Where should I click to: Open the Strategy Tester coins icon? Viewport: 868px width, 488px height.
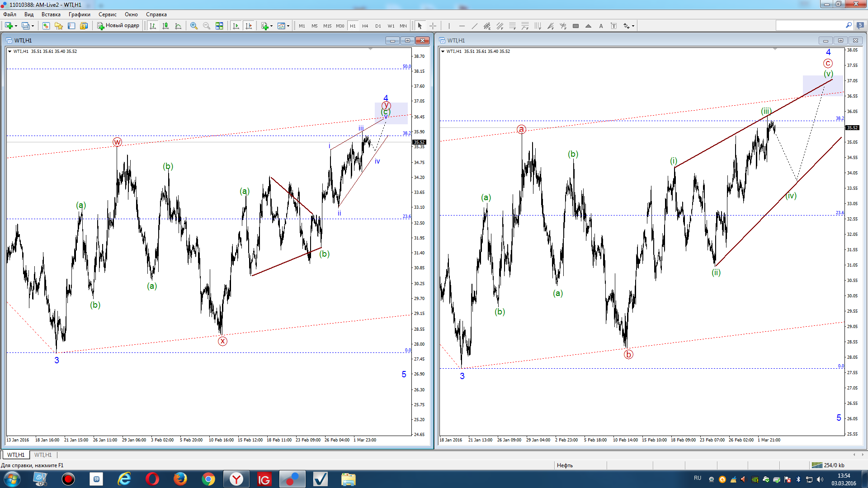pos(84,26)
